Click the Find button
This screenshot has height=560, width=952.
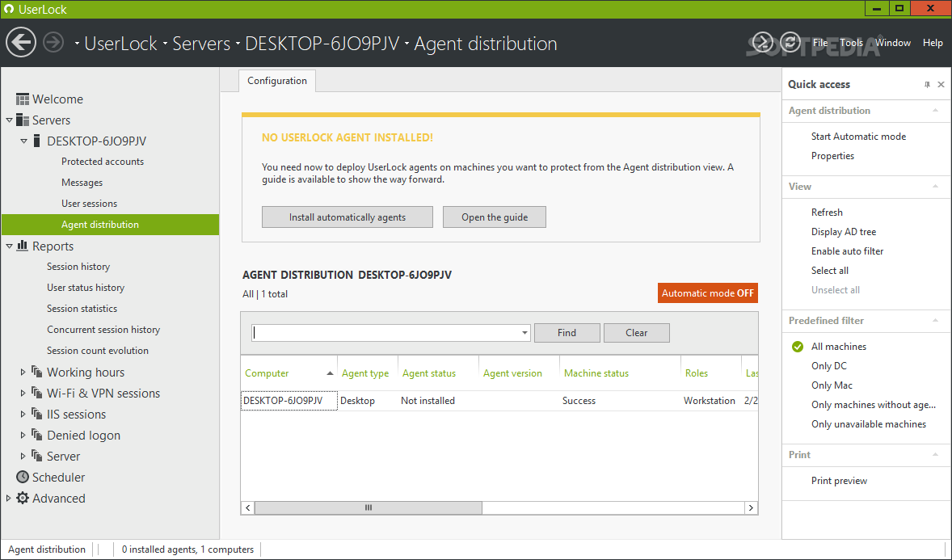coord(567,333)
